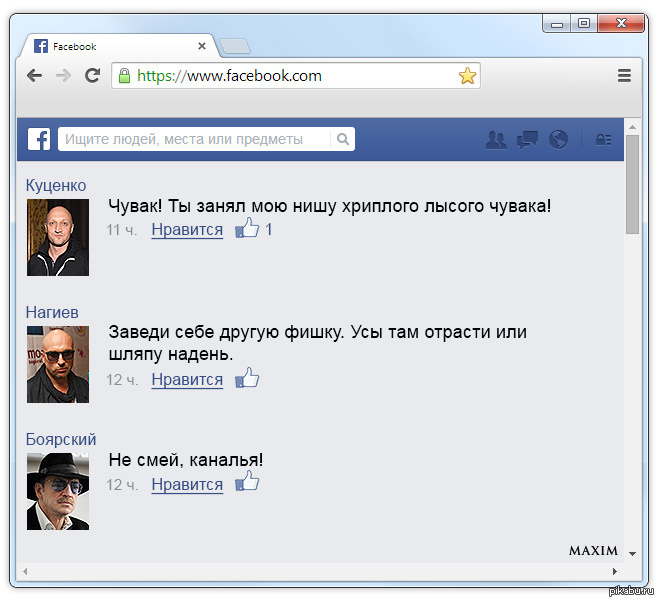
Task: Open the Боярский profile name link
Action: (61, 439)
